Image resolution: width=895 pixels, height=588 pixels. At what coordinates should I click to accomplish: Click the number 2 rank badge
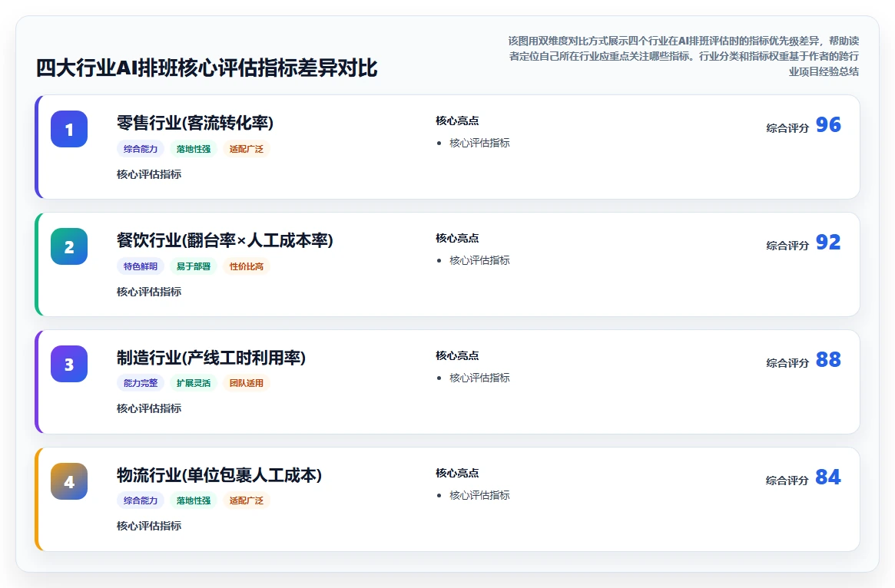[69, 246]
